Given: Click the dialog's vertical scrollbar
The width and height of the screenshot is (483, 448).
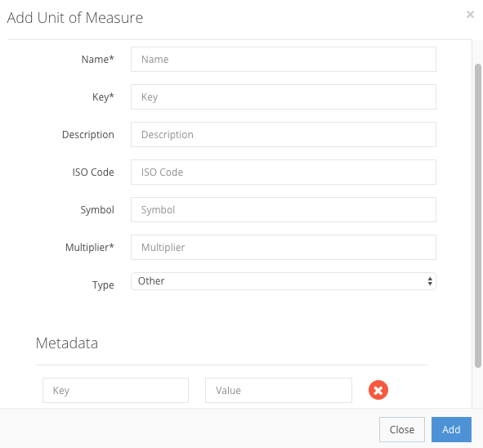Looking at the screenshot, I should [x=478, y=216].
